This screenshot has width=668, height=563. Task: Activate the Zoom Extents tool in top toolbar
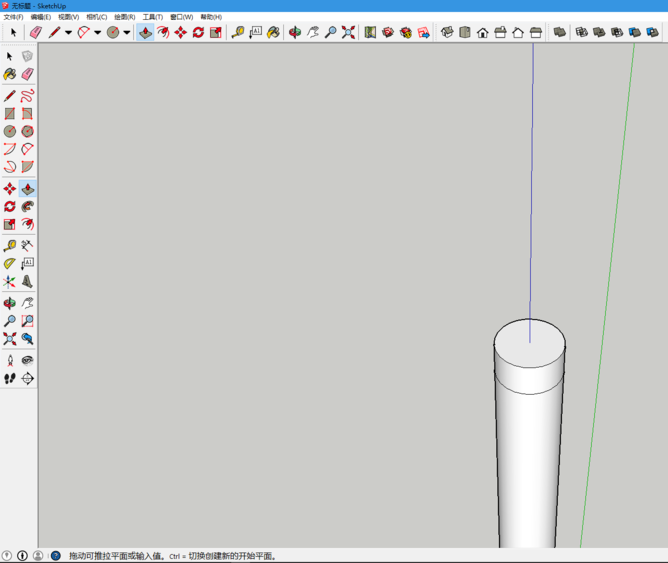click(348, 32)
